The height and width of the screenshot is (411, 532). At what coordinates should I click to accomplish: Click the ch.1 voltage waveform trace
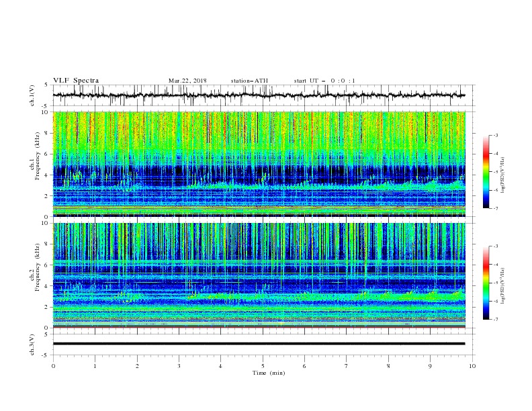coord(259,95)
